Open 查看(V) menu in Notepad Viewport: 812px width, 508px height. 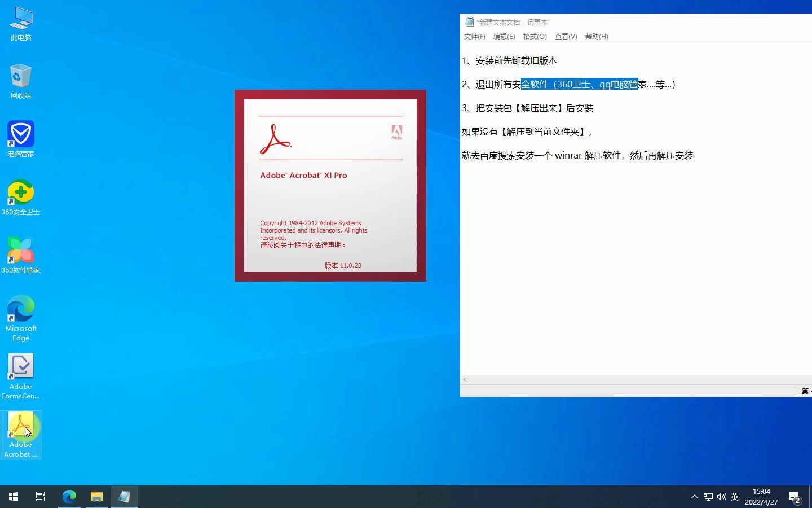(566, 36)
